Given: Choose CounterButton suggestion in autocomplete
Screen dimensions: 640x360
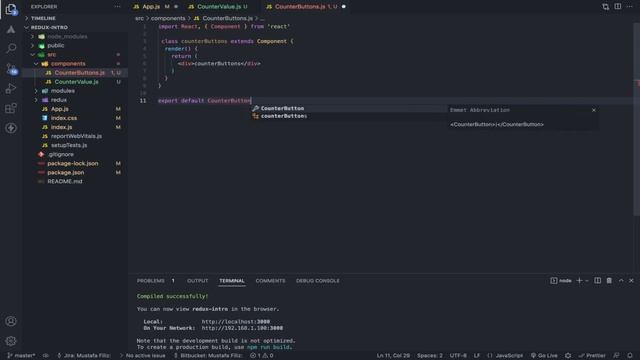Looking at the screenshot, I should (x=349, y=108).
